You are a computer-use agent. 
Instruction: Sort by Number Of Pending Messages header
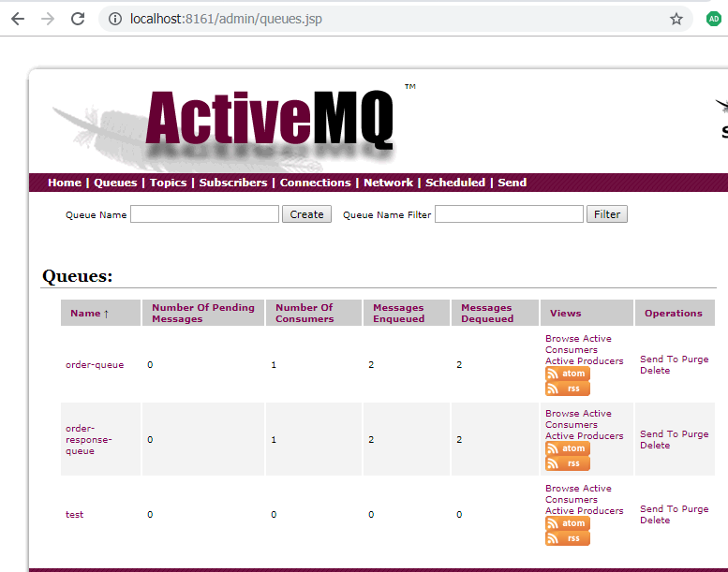[203, 313]
